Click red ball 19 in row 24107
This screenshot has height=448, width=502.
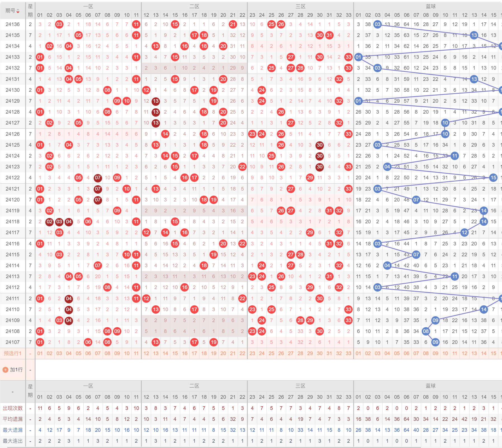pyautogui.click(x=214, y=342)
